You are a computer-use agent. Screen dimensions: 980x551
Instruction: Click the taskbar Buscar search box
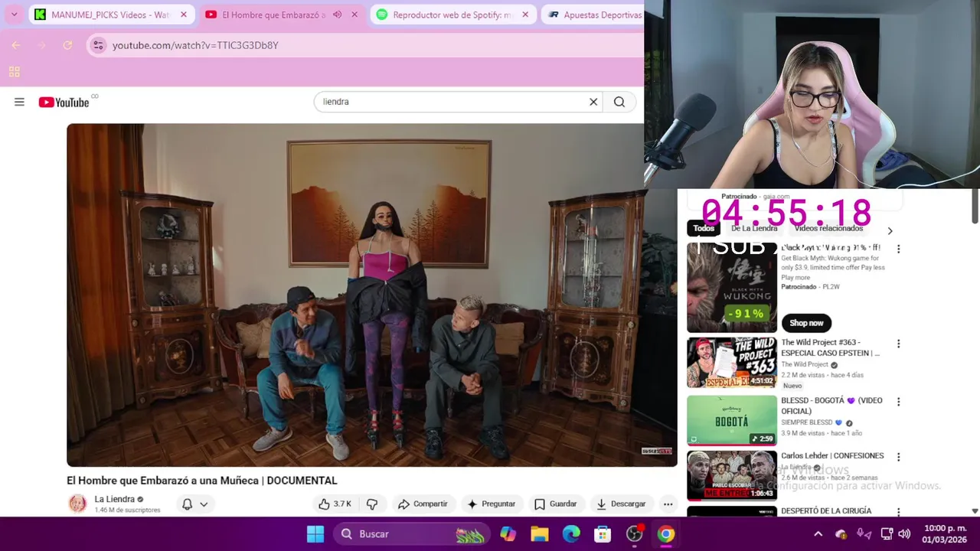(x=412, y=534)
